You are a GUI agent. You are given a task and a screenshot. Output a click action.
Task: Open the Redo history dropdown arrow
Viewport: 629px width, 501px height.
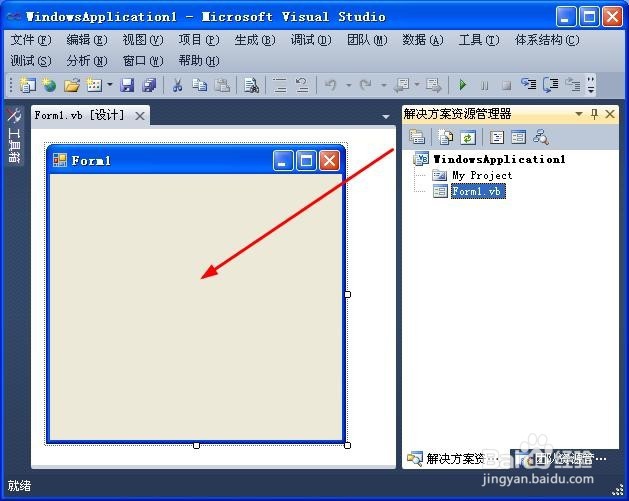383,85
